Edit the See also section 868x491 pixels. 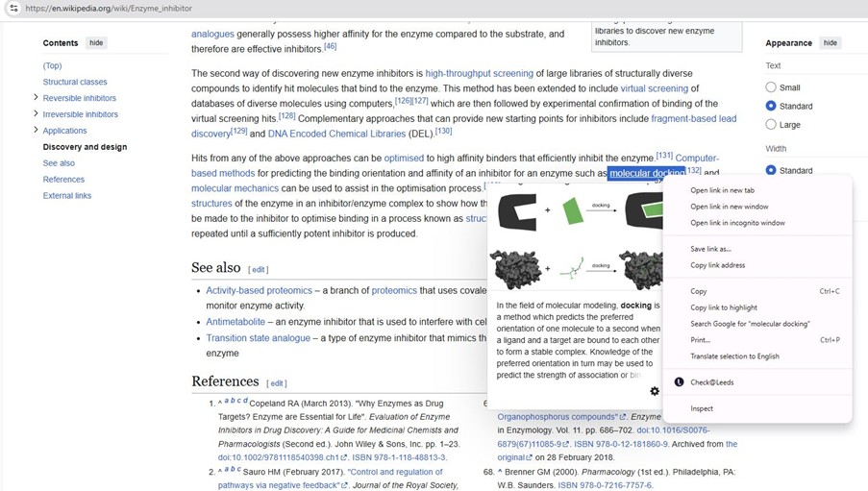[259, 270]
